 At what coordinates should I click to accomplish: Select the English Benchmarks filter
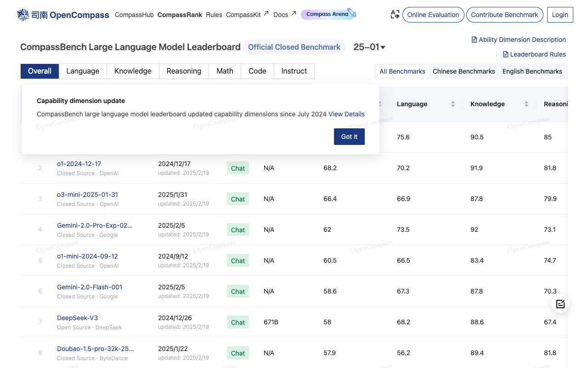[532, 71]
